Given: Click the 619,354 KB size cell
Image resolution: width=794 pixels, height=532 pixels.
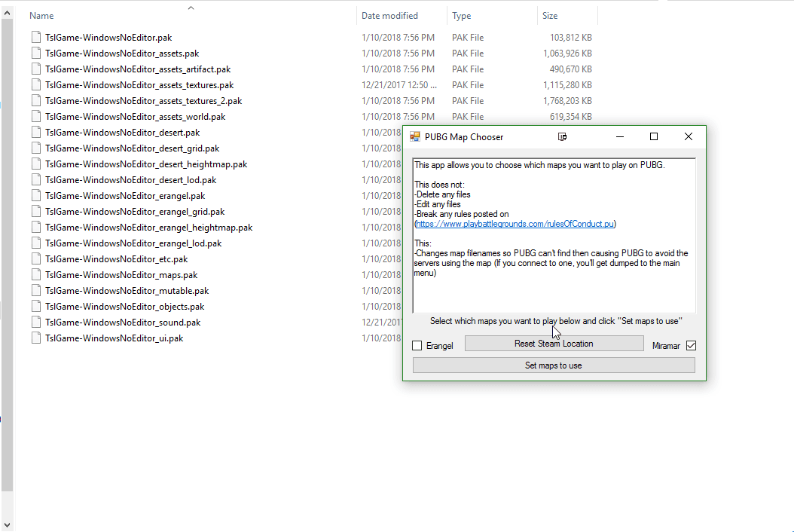Looking at the screenshot, I should click(571, 117).
